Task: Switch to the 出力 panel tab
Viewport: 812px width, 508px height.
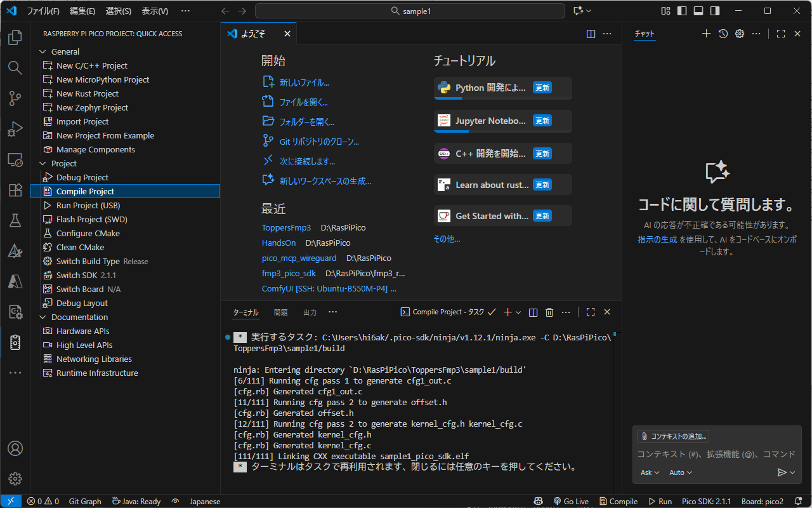Action: (310, 312)
